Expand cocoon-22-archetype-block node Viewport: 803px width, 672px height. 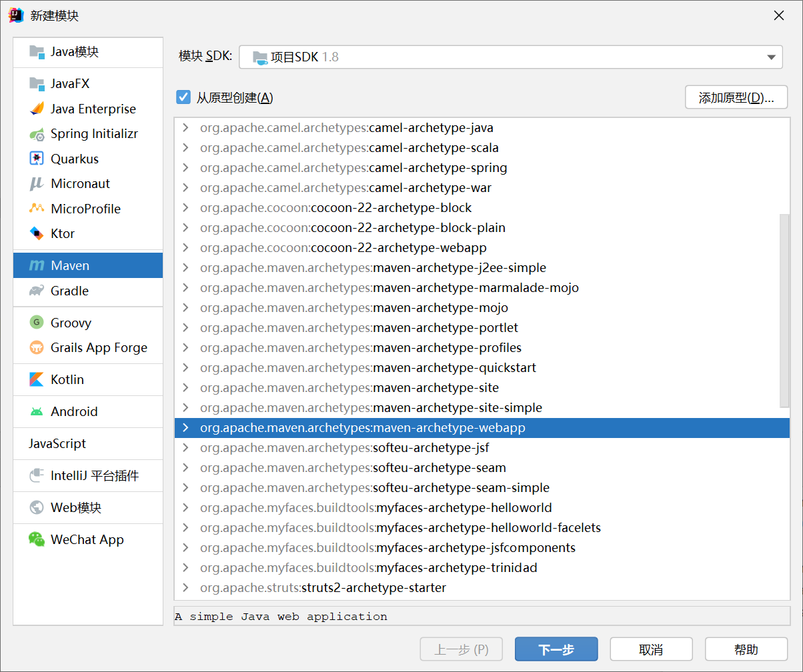tap(186, 207)
